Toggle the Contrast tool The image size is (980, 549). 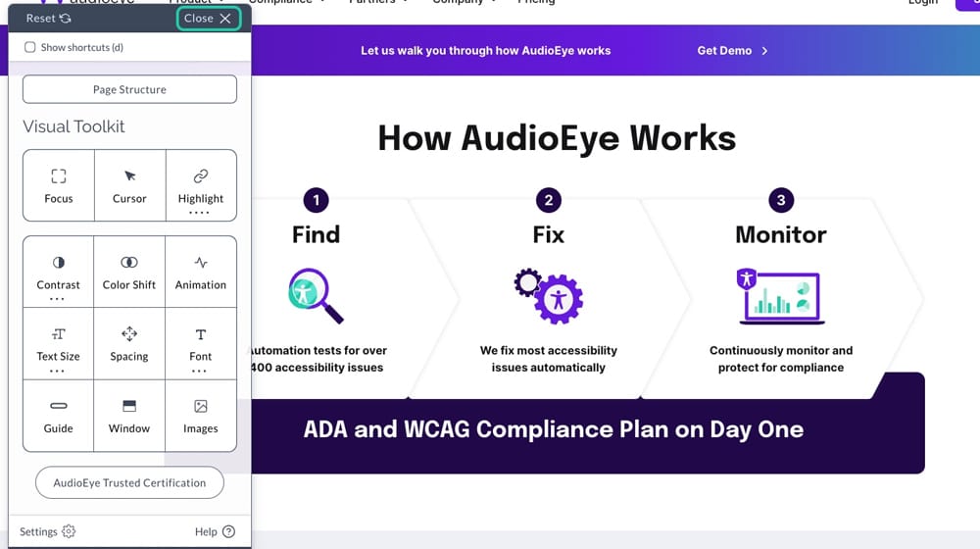pos(58,272)
